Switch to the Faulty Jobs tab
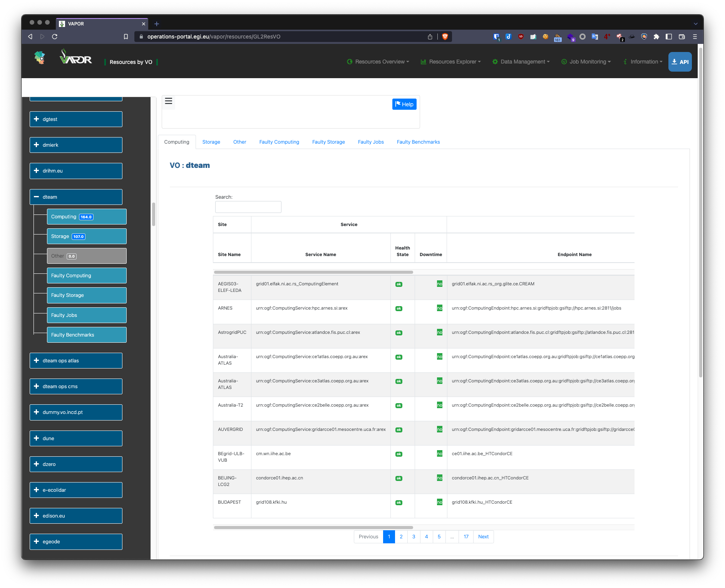725x588 pixels. pos(370,142)
